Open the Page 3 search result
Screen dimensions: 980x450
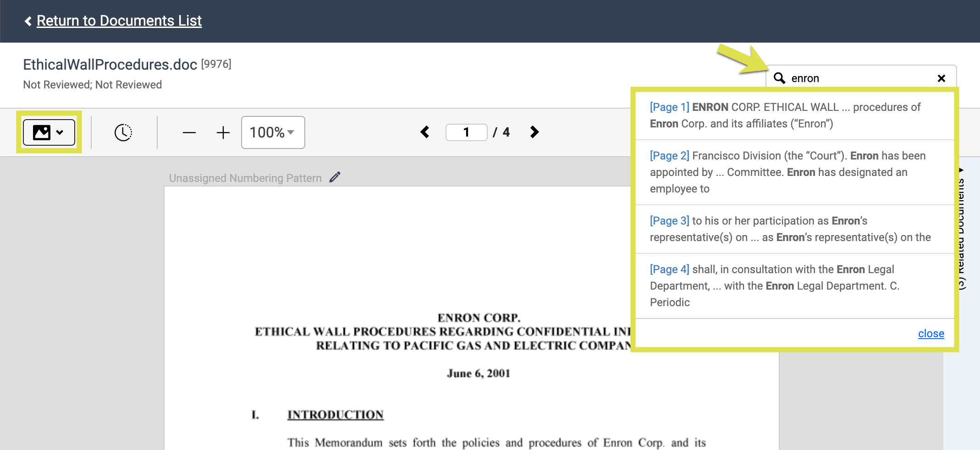pyautogui.click(x=795, y=229)
